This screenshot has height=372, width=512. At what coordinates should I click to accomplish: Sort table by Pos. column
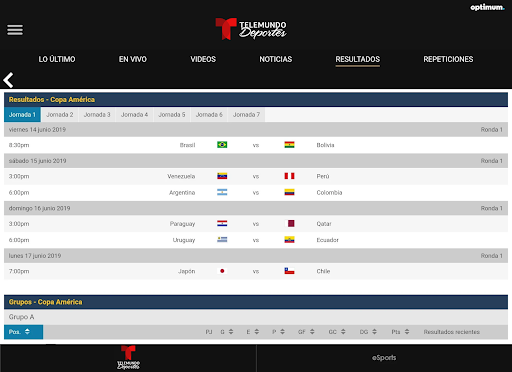pos(23,332)
